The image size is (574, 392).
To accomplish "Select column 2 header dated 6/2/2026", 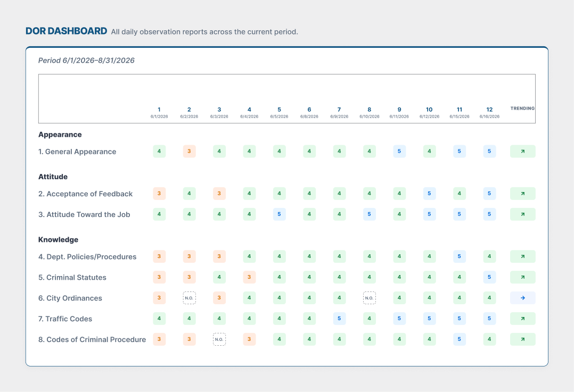I will (x=189, y=113).
